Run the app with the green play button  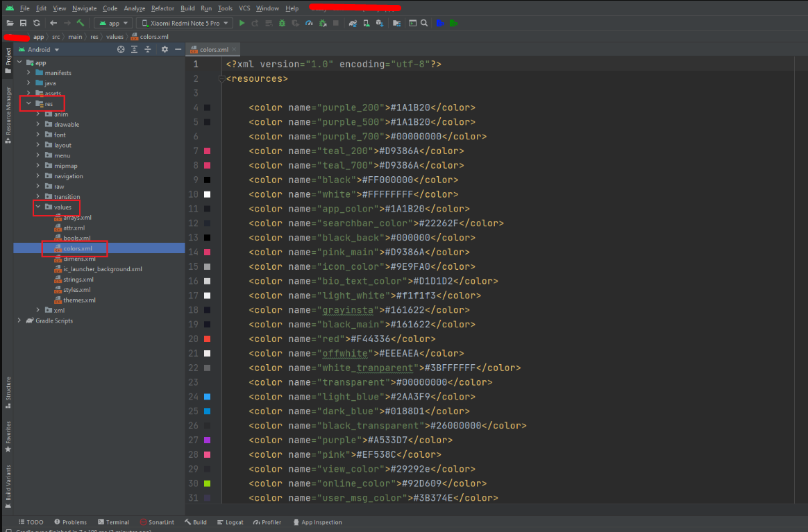(x=242, y=23)
